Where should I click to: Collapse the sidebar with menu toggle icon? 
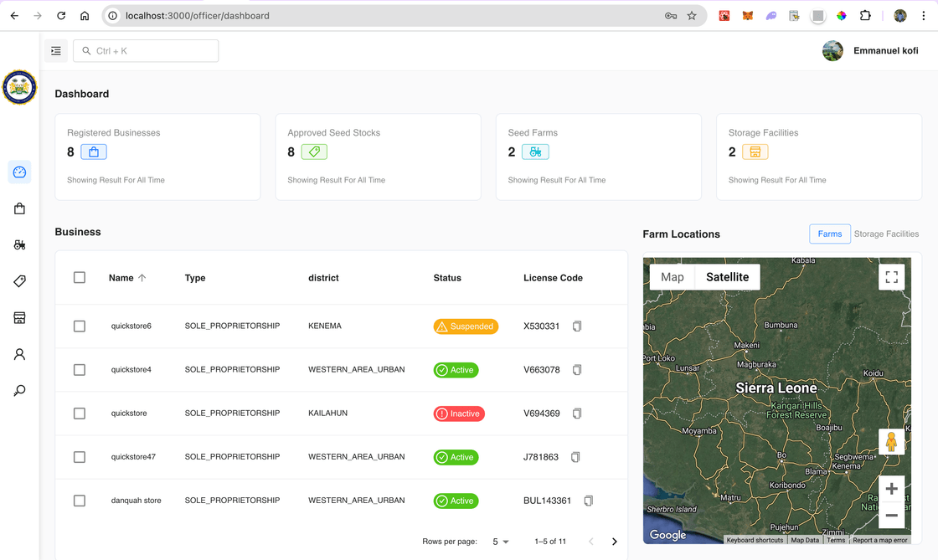(55, 51)
